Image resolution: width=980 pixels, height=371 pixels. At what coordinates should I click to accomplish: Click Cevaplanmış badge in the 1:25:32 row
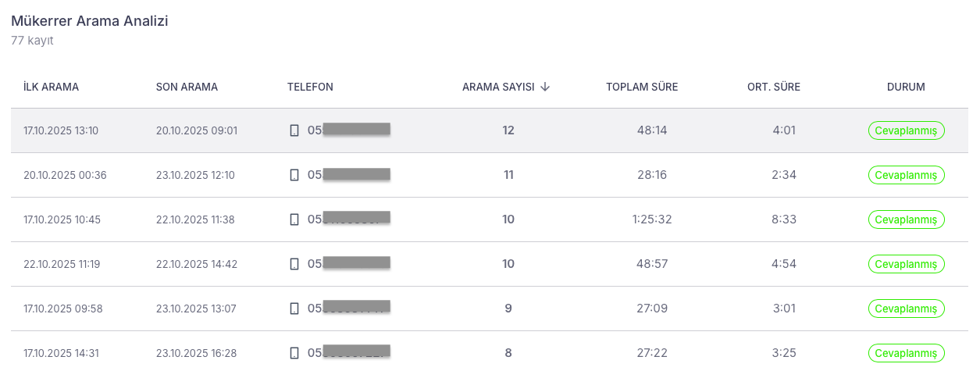906,219
